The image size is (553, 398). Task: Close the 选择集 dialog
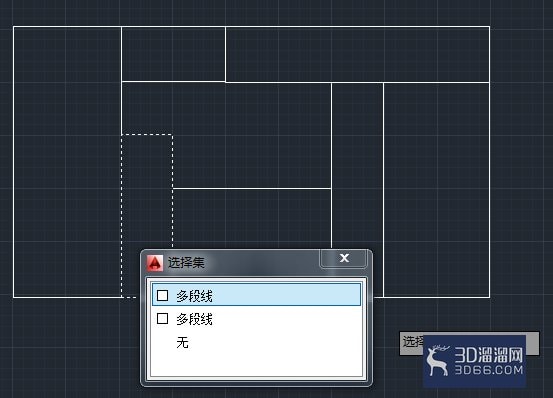pos(344,259)
